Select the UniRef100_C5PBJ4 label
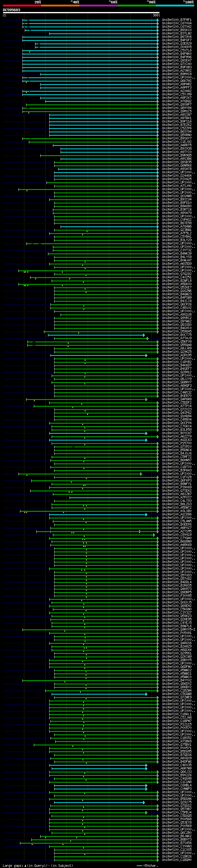The height and width of the screenshot is (868, 197). pyautogui.click(x=177, y=812)
